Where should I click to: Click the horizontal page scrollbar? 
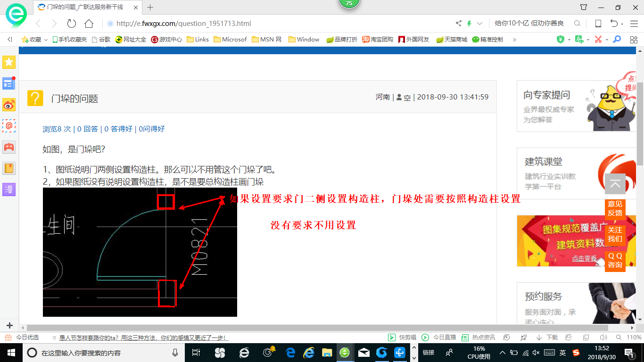pos(317,328)
